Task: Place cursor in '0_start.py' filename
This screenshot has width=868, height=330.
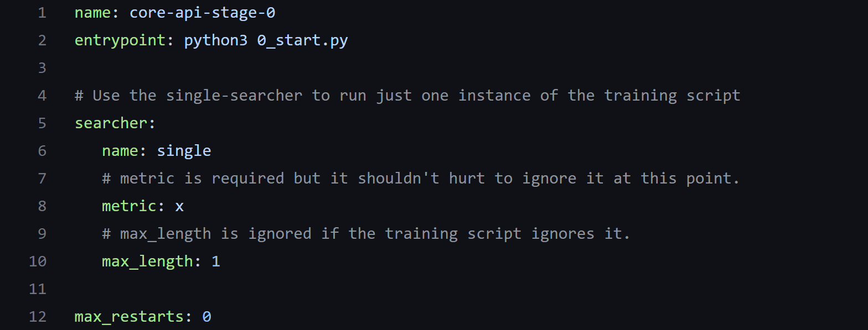Action: pyautogui.click(x=302, y=40)
